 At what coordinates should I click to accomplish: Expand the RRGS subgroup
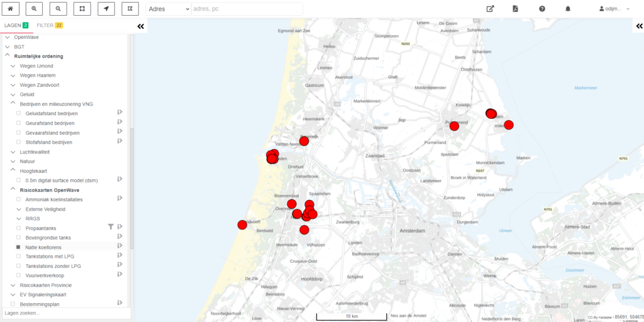(18, 218)
